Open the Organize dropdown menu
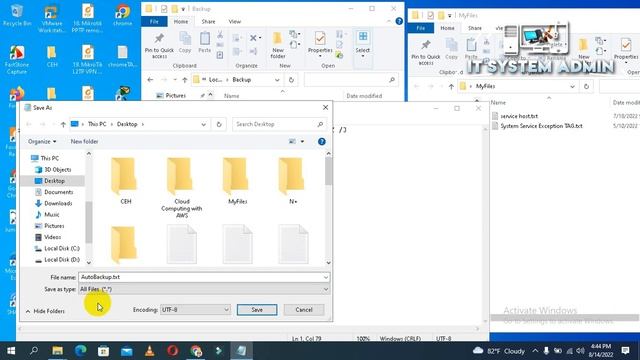The height and width of the screenshot is (360, 640). pos(42,142)
